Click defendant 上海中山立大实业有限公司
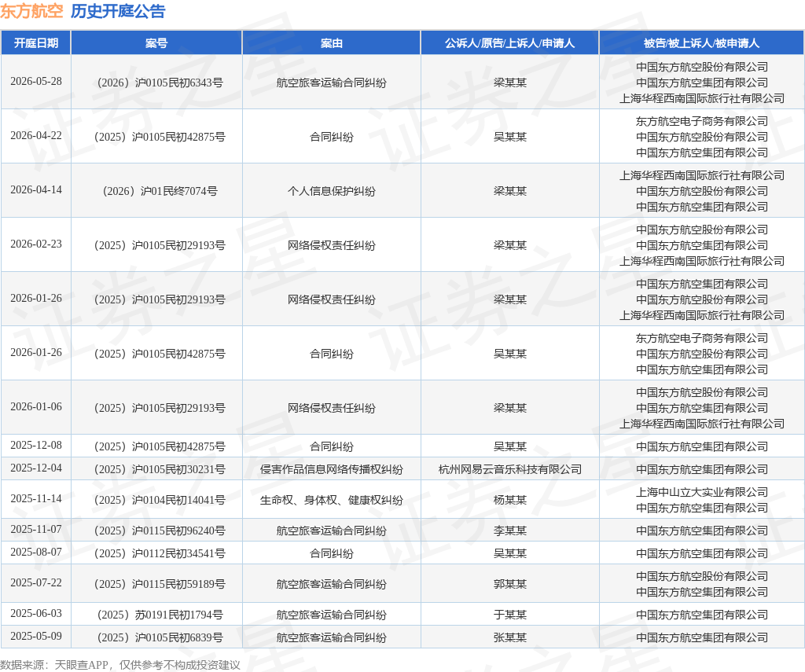The image size is (805, 672). [x=702, y=492]
